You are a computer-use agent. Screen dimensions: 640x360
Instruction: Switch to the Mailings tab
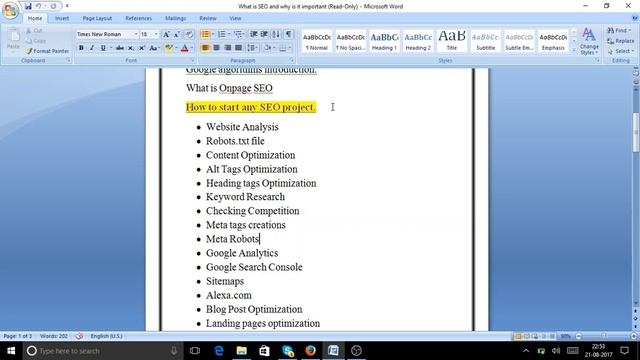pos(176,18)
